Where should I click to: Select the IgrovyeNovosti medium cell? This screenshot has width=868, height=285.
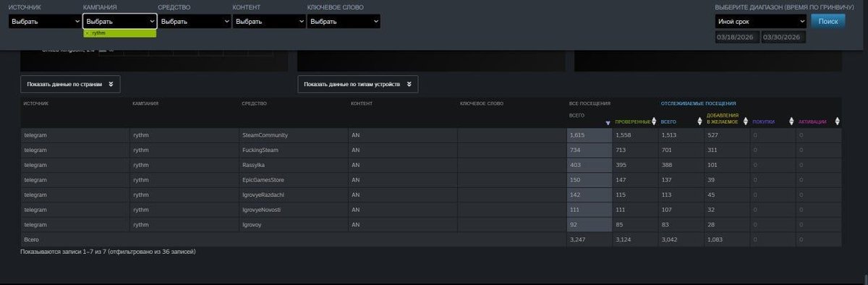point(293,210)
